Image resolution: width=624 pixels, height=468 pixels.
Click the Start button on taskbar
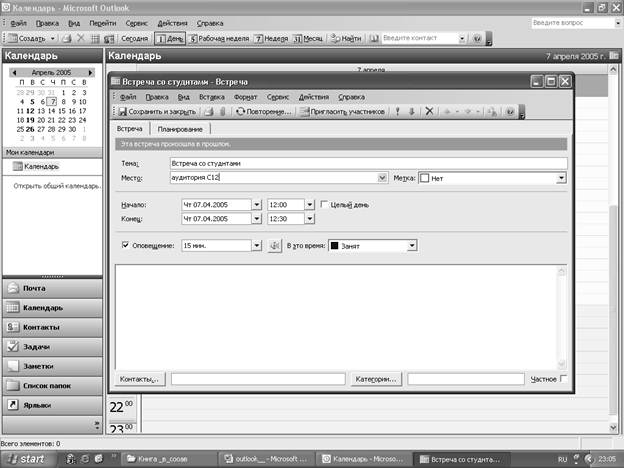[25, 459]
